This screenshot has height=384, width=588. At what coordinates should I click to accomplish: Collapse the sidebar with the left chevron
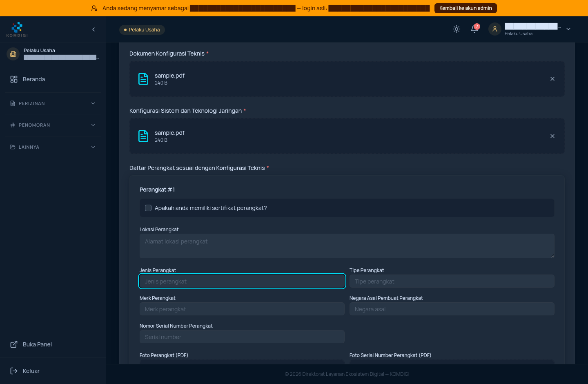point(94,29)
